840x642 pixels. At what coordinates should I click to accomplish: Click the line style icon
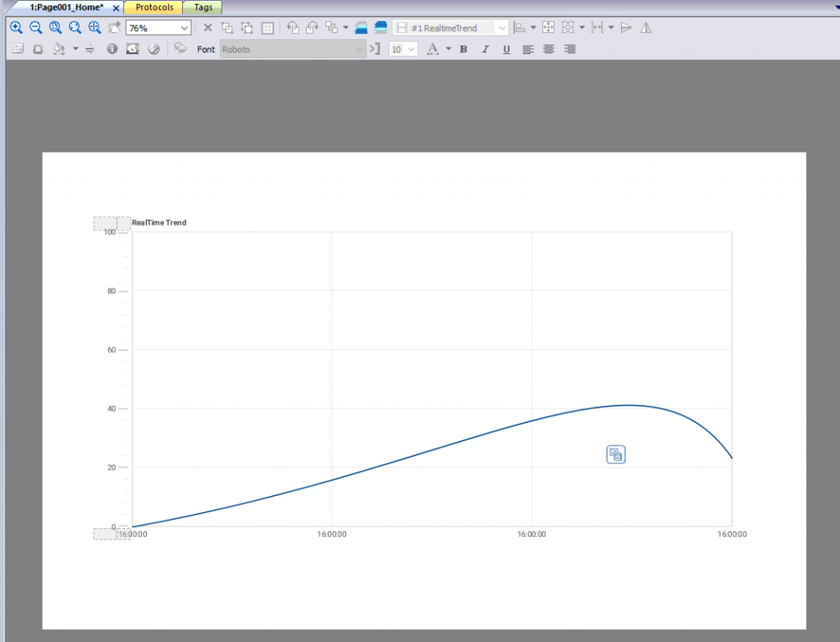click(x=90, y=49)
